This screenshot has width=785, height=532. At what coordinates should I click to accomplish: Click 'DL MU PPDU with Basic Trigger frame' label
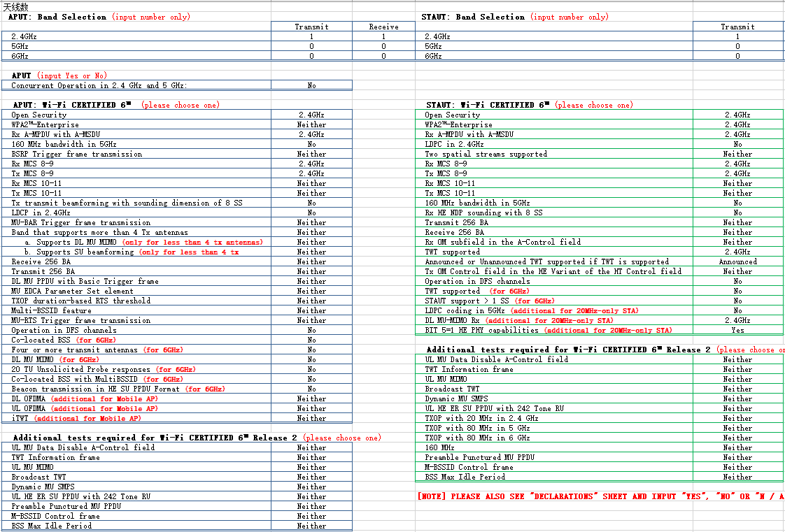click(85, 282)
